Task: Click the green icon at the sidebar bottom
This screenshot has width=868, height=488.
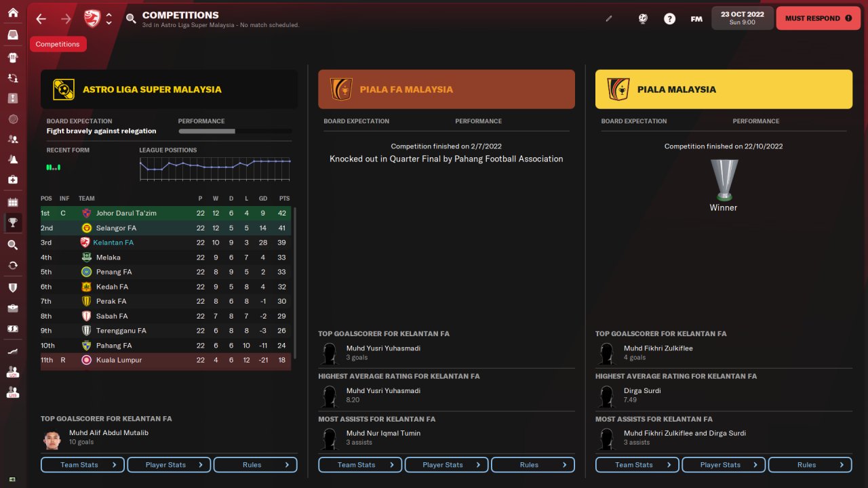Action: tap(12, 480)
